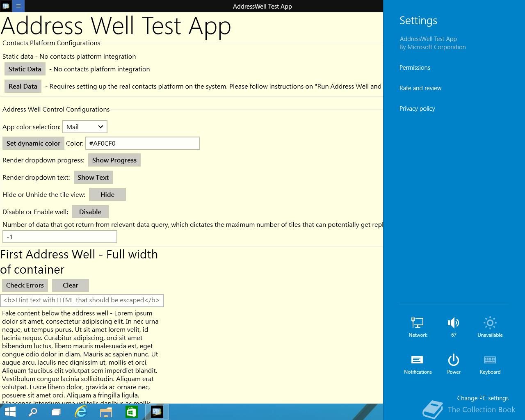
Task: Click 'Contacts Platform Configurations' group label
Action: pos(51,43)
